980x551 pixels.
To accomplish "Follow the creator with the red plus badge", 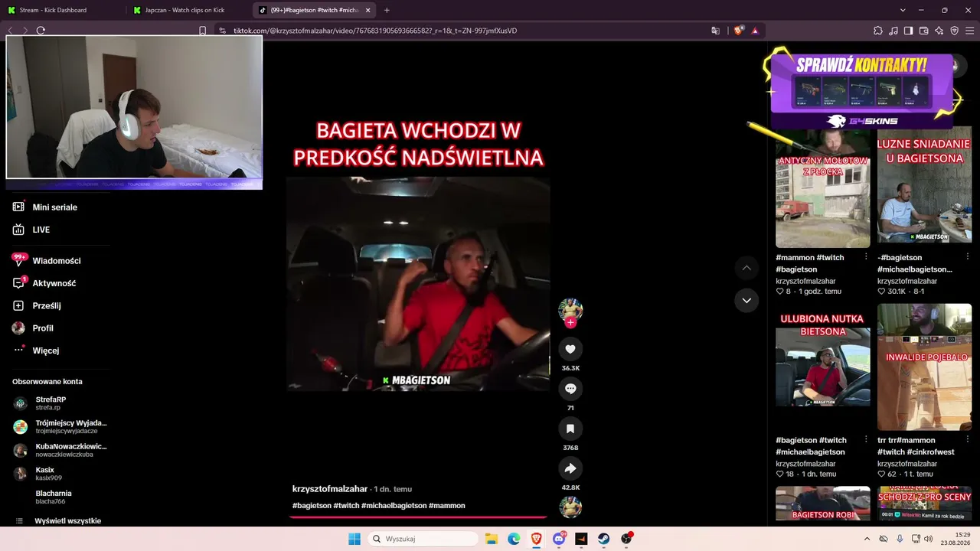I will tap(570, 323).
